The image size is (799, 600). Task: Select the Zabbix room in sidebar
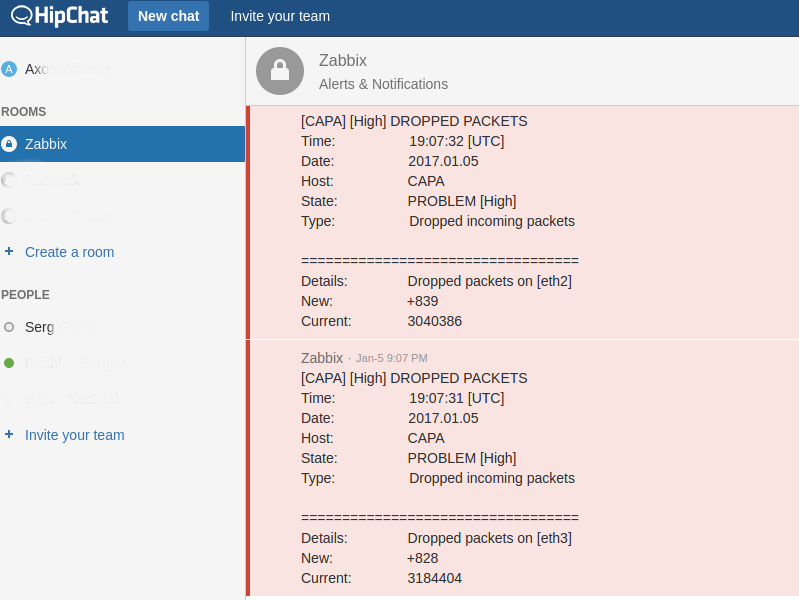tap(46, 144)
